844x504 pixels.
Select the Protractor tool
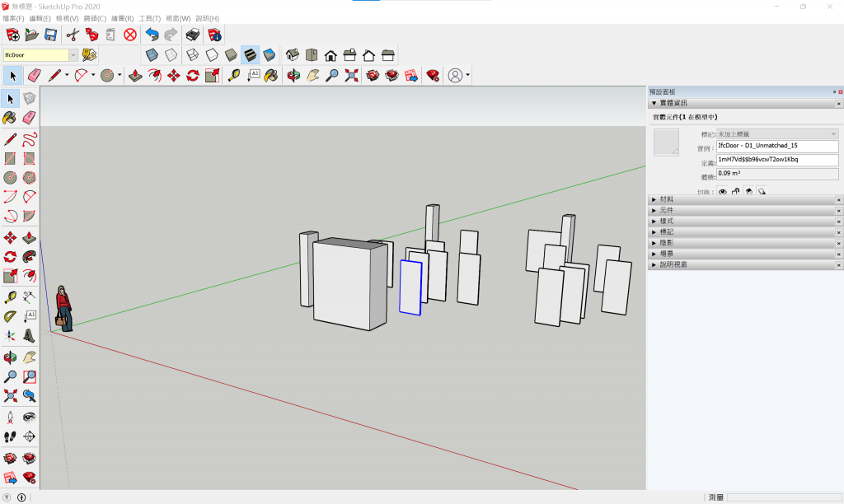(10, 316)
